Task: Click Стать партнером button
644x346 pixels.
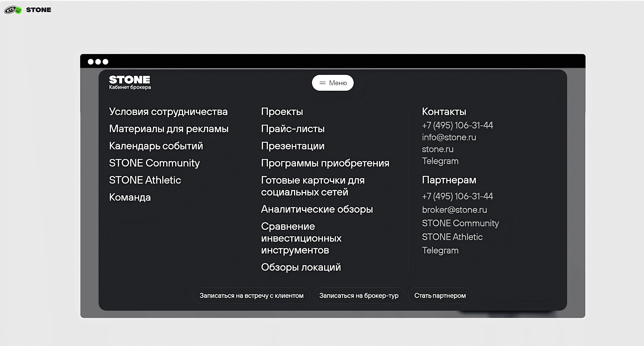Action: tap(440, 296)
